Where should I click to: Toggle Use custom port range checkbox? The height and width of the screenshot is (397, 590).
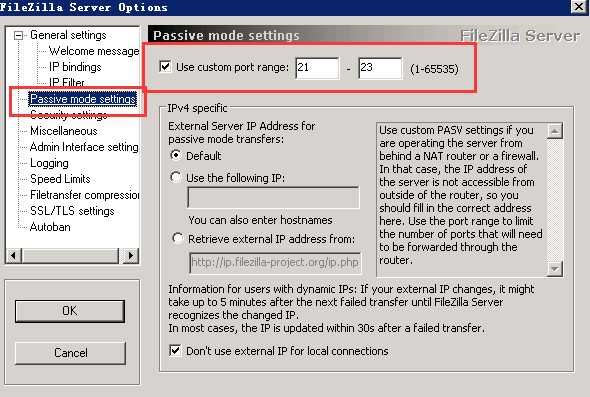[165, 67]
